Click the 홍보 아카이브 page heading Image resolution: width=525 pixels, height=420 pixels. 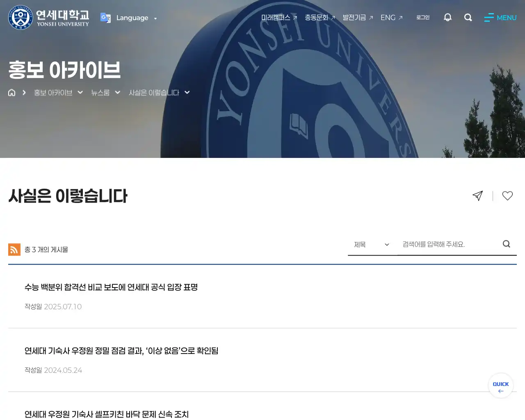point(64,70)
